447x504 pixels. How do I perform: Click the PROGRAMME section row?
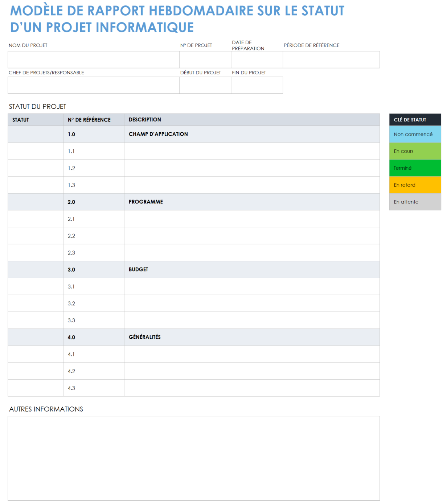tap(146, 202)
